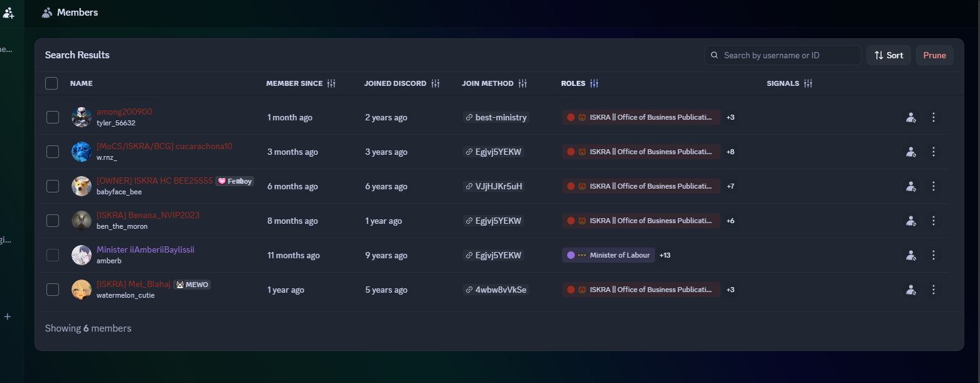Expand +8 extra roles for cucarachona10
This screenshot has height=383, width=980.
(x=730, y=152)
